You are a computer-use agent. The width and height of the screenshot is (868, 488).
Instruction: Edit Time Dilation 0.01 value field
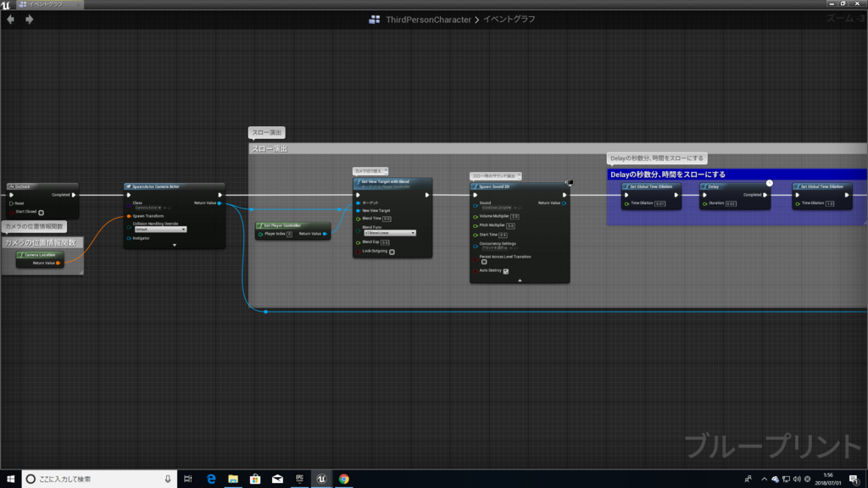[x=659, y=203]
